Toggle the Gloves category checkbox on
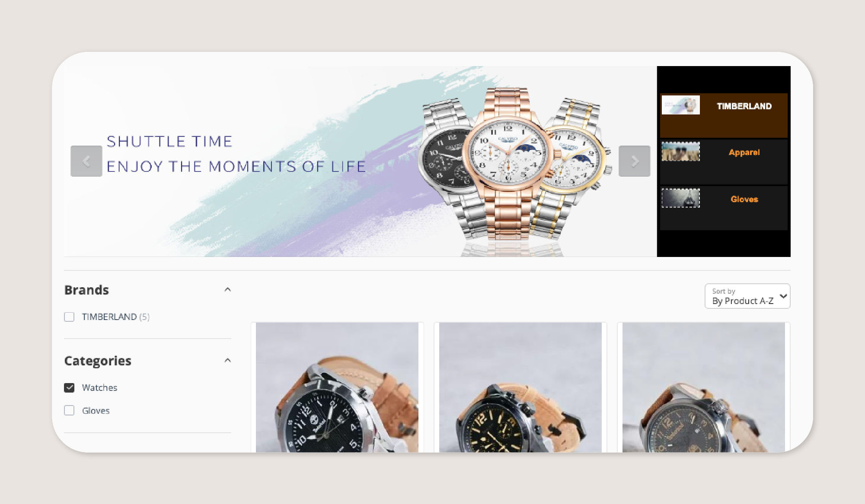This screenshot has width=865, height=504. coord(70,410)
